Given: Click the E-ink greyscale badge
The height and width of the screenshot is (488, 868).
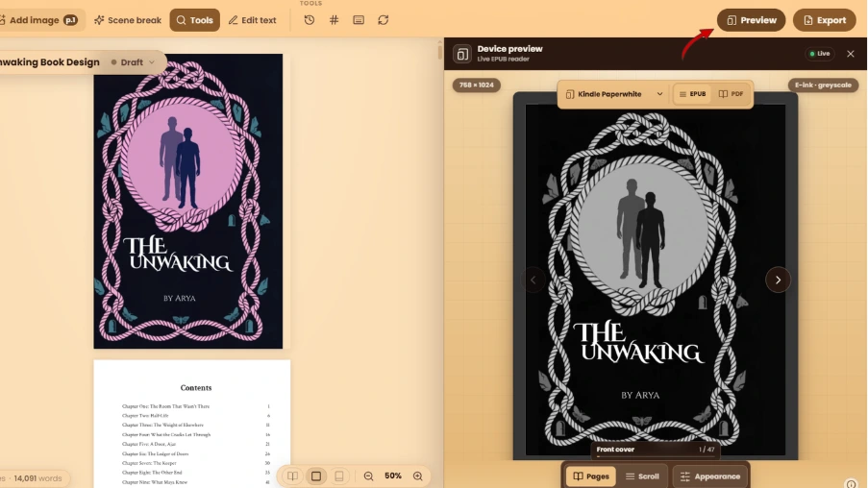Looking at the screenshot, I should 823,85.
